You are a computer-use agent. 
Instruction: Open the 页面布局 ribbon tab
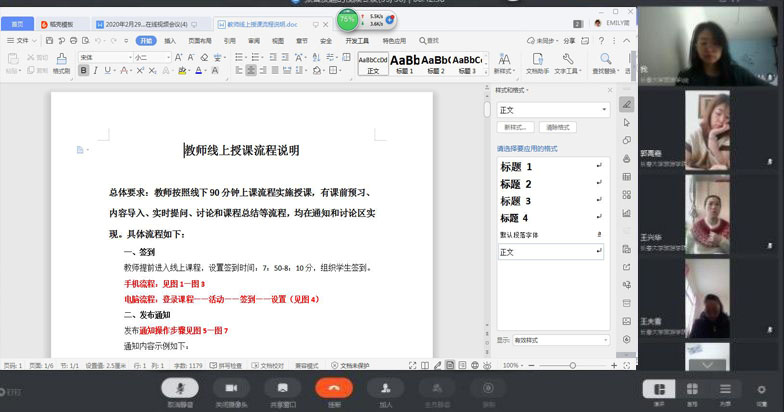click(x=200, y=41)
